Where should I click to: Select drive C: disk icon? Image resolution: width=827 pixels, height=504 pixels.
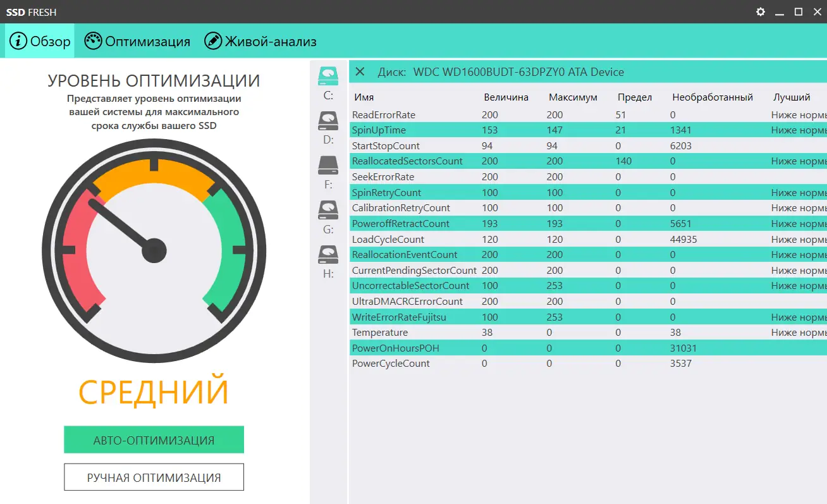(x=328, y=77)
